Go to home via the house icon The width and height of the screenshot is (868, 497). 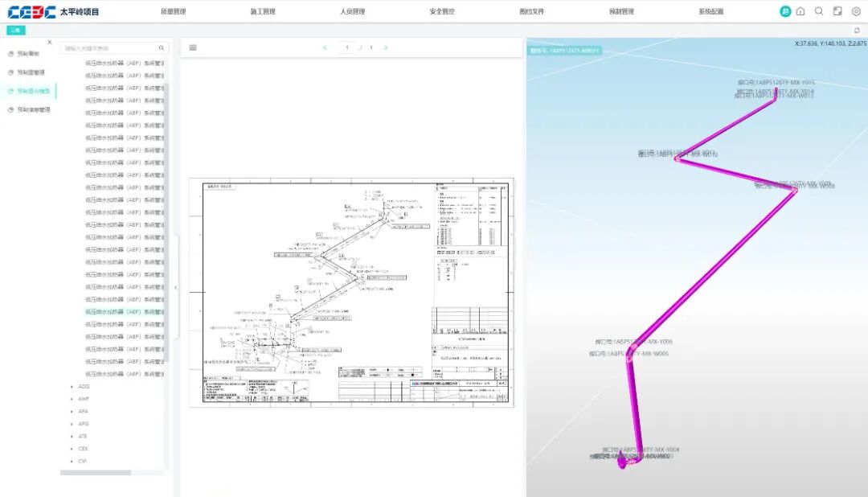point(800,11)
